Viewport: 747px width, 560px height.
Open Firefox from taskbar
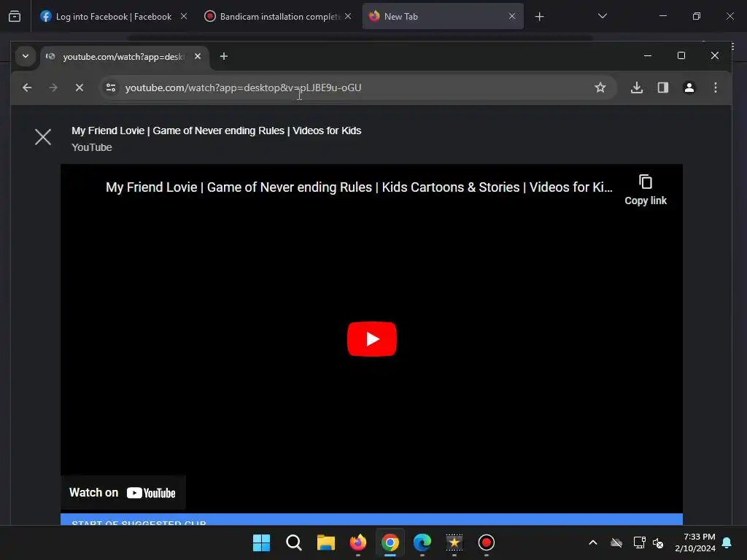pyautogui.click(x=357, y=542)
